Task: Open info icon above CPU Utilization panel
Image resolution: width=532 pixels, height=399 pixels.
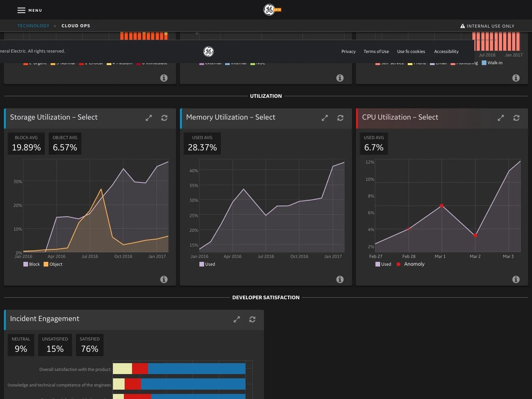Action: pyautogui.click(x=516, y=78)
